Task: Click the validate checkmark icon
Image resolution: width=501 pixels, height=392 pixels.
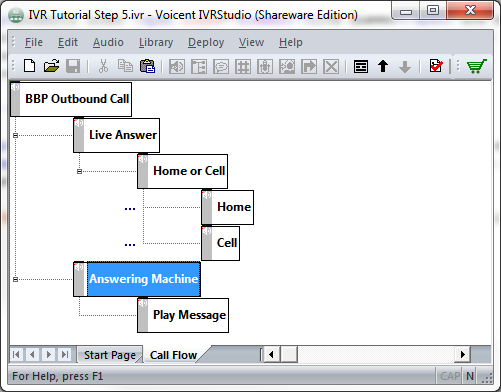Action: (x=436, y=66)
